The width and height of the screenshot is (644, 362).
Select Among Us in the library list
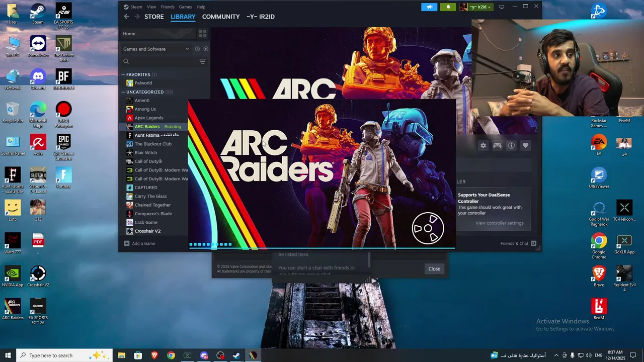click(x=145, y=109)
